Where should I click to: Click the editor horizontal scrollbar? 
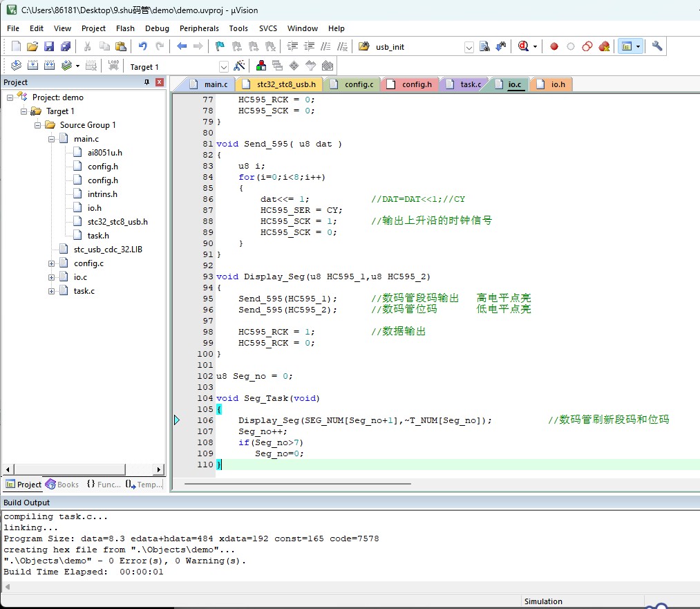point(297,484)
